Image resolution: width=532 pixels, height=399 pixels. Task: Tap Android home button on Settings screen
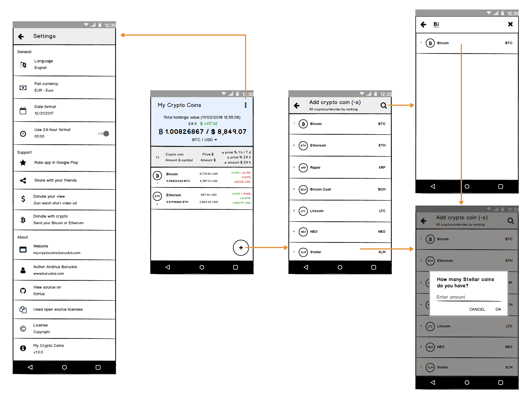(64, 367)
